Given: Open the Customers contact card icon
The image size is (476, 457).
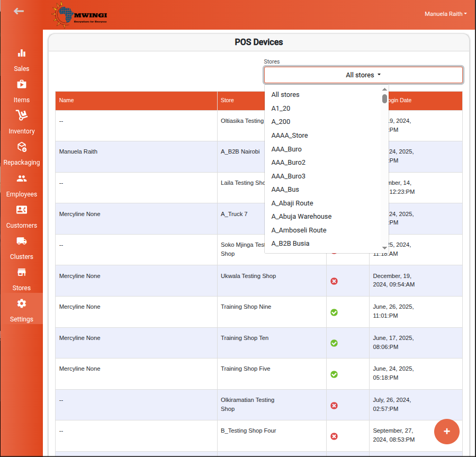Looking at the screenshot, I should 22,210.
